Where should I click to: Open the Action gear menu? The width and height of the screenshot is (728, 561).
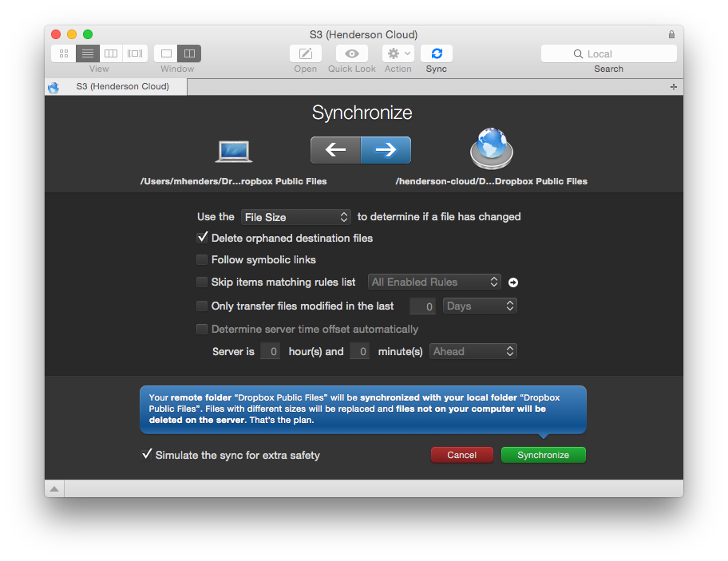coord(398,53)
